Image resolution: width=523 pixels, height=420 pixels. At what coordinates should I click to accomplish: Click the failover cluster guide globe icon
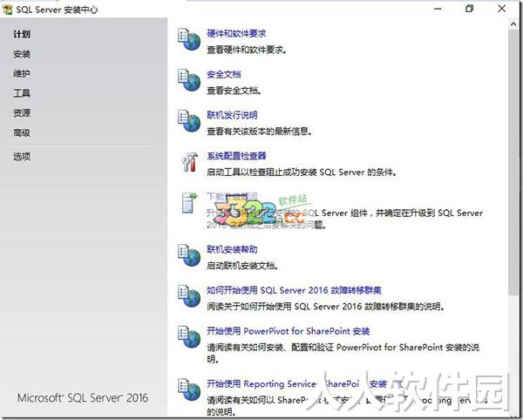pos(189,296)
